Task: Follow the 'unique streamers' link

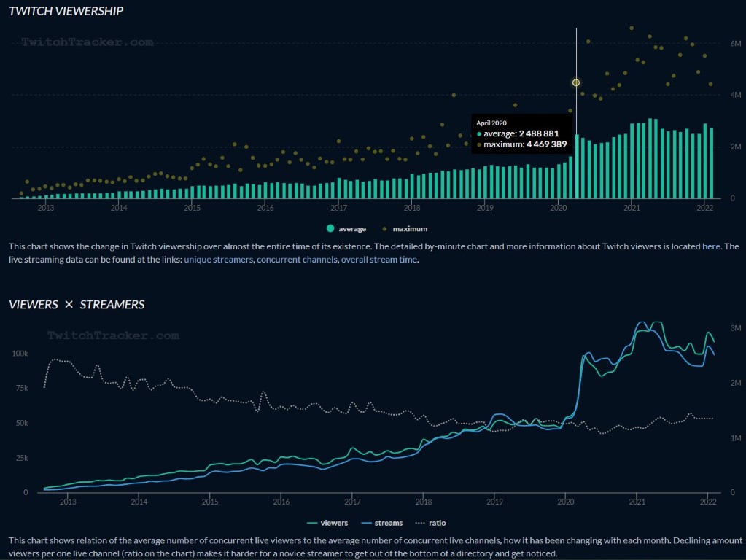Action: 218,260
